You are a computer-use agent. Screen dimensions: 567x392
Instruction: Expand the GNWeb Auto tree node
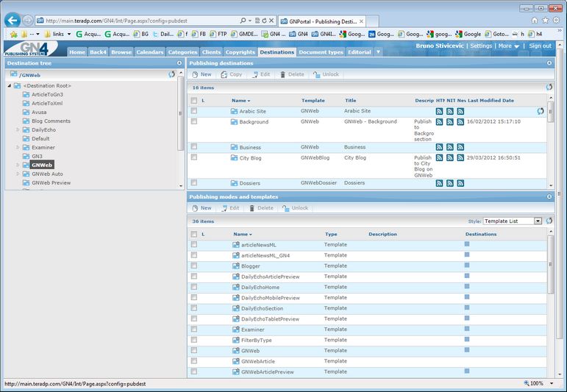[x=18, y=174]
